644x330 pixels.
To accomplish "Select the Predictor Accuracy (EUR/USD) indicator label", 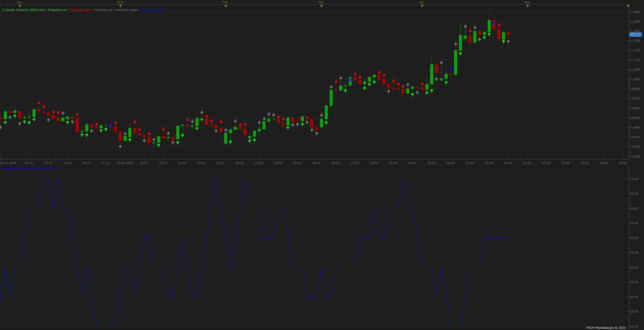I will click(29, 169).
